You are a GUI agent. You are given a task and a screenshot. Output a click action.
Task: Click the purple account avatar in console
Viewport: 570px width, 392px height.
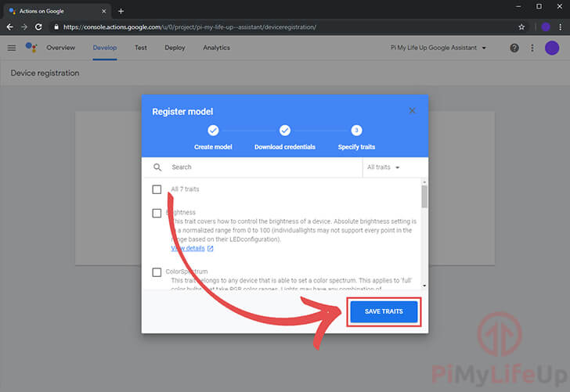pyautogui.click(x=552, y=48)
